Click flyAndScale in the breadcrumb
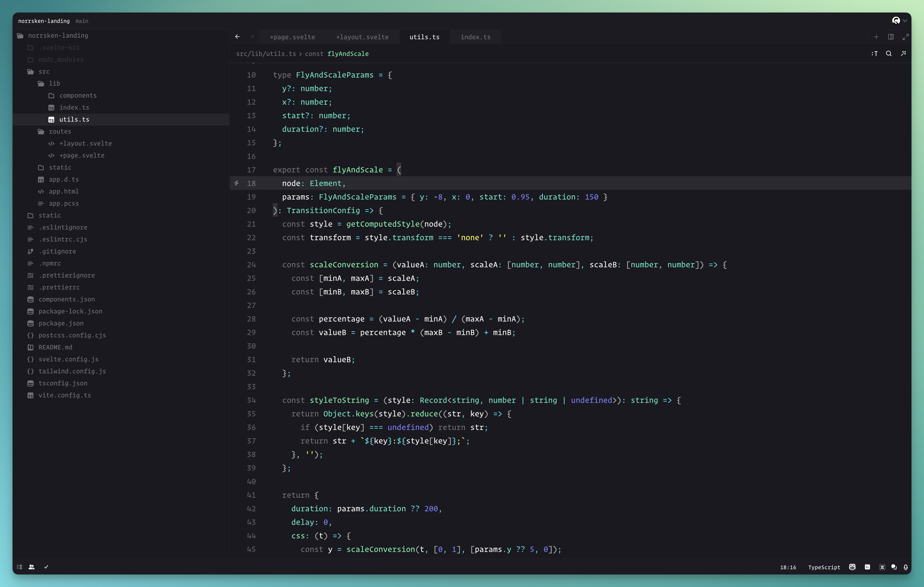Image resolution: width=924 pixels, height=587 pixels. [348, 54]
